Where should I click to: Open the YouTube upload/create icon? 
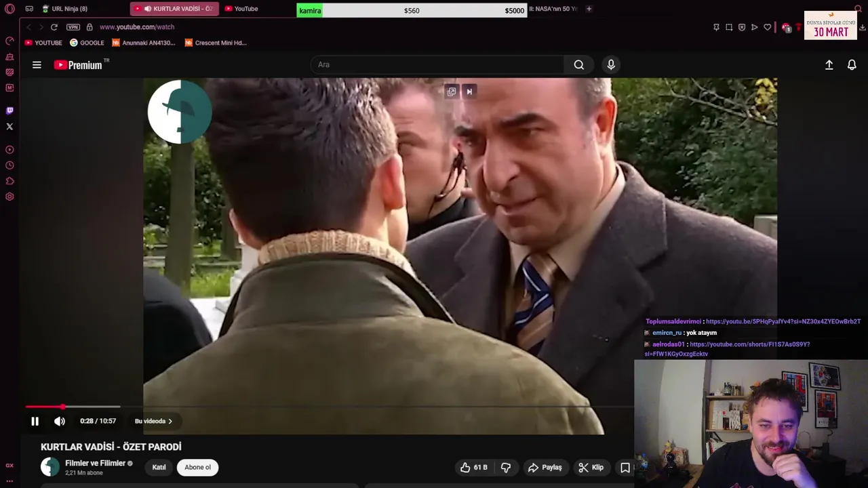tap(829, 64)
